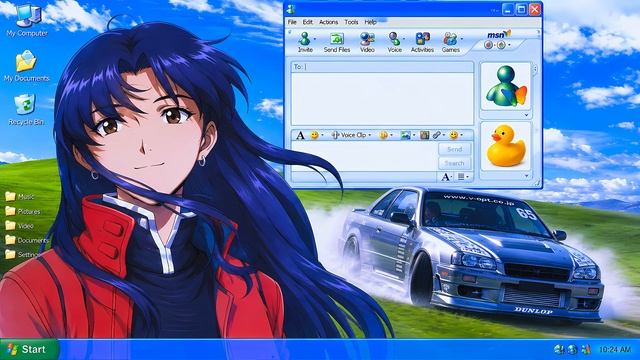Open dropdown arrow beside msn round buttons
This screenshot has height=360, width=640.
tap(509, 45)
